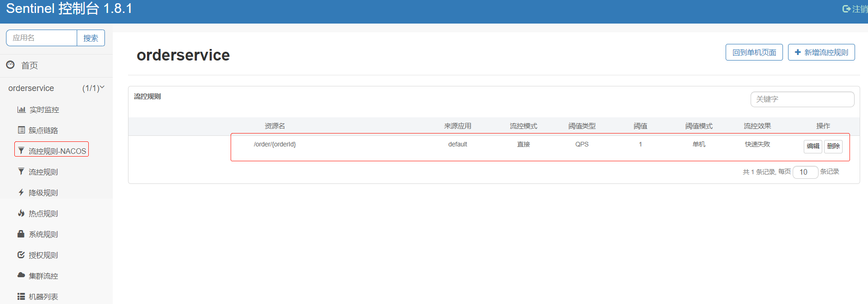Click the 阈值模式 column header

tap(699, 126)
